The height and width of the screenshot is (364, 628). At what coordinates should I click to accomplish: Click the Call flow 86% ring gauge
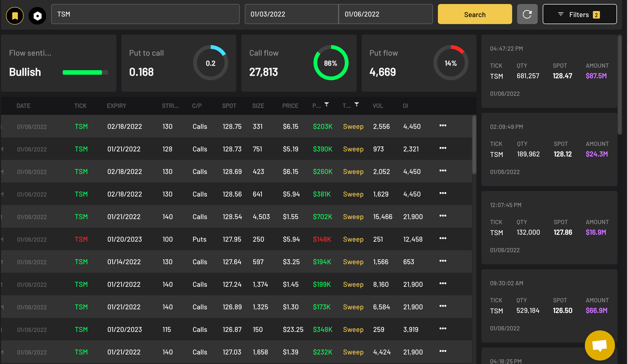pos(331,63)
